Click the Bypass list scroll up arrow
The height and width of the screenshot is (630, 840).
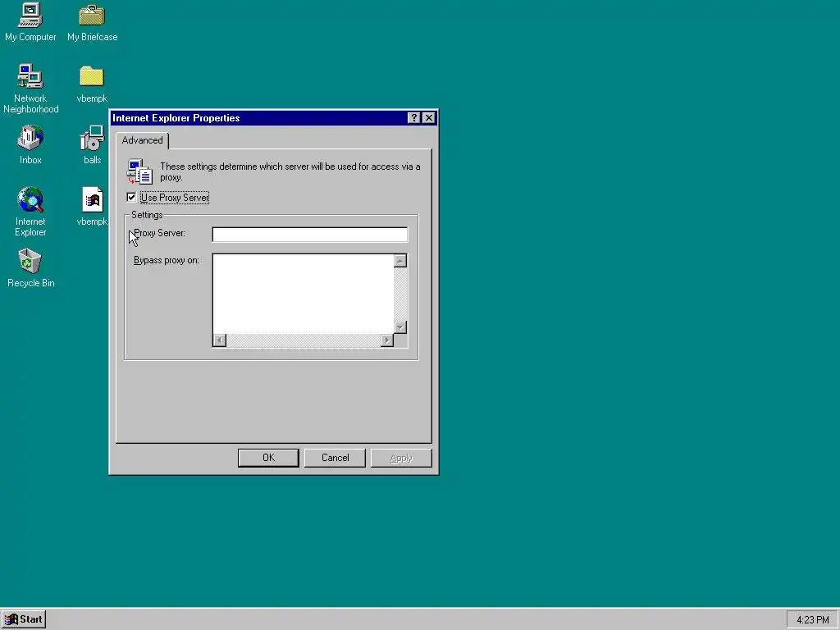point(400,261)
